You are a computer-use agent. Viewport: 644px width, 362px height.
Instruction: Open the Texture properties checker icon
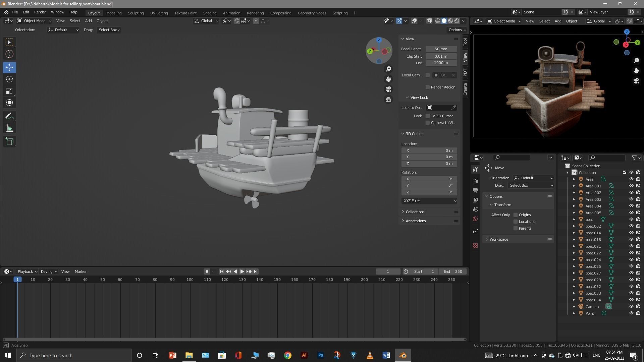[475, 246]
